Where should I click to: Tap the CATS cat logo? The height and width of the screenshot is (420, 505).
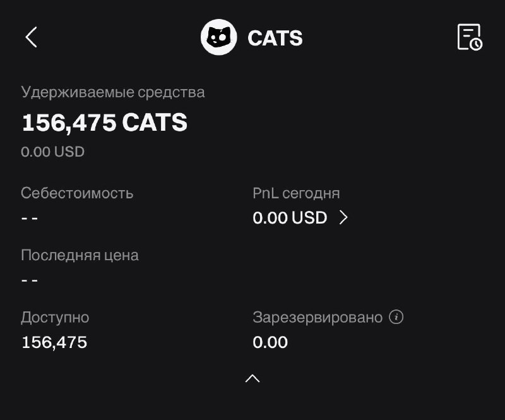pos(218,37)
